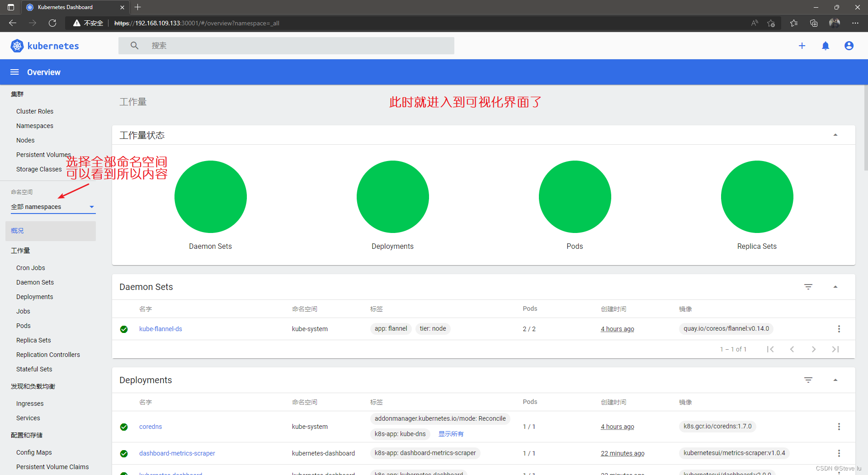868x475 pixels.
Task: Open actions menu for dashboard-metrics-scraper row
Action: [x=839, y=453]
